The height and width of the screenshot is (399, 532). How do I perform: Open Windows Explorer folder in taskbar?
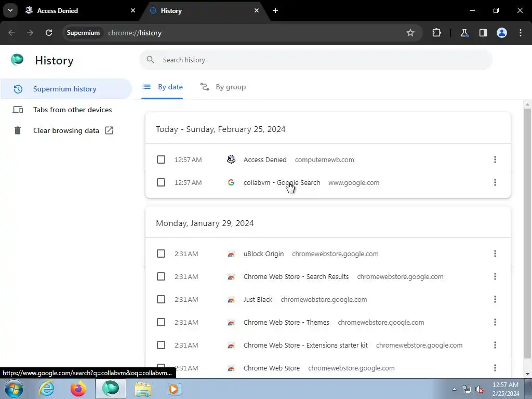143,389
